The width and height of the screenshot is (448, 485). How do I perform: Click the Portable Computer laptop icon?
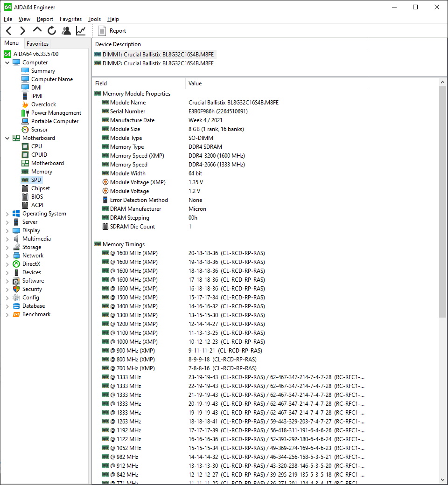25,121
